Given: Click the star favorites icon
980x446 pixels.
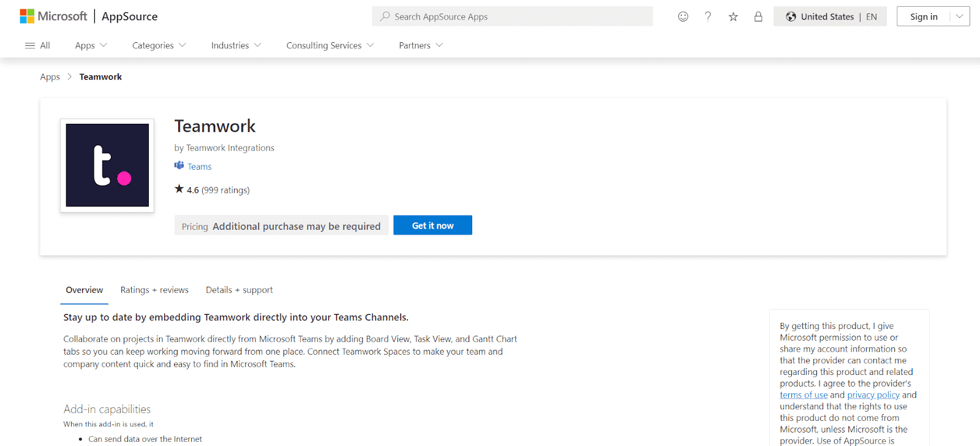Looking at the screenshot, I should [733, 17].
